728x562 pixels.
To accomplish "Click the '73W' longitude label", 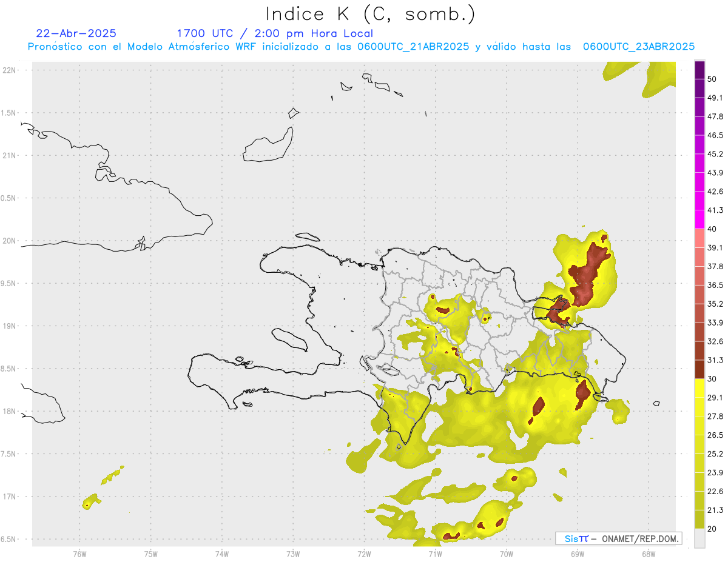I will point(293,554).
